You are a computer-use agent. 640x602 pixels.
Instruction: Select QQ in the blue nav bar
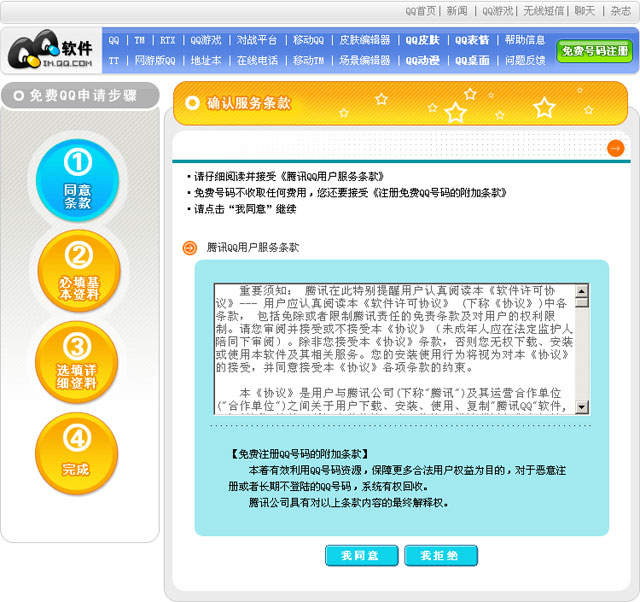click(114, 40)
